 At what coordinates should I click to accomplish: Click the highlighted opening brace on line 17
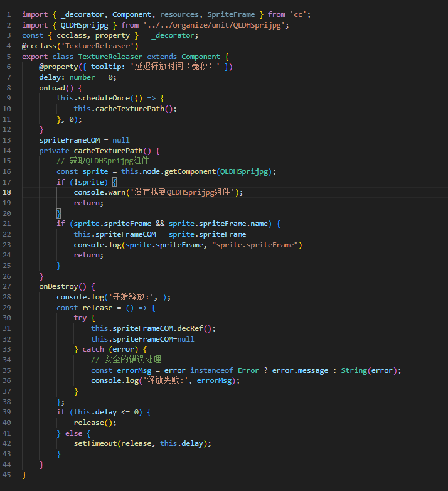[x=114, y=182]
